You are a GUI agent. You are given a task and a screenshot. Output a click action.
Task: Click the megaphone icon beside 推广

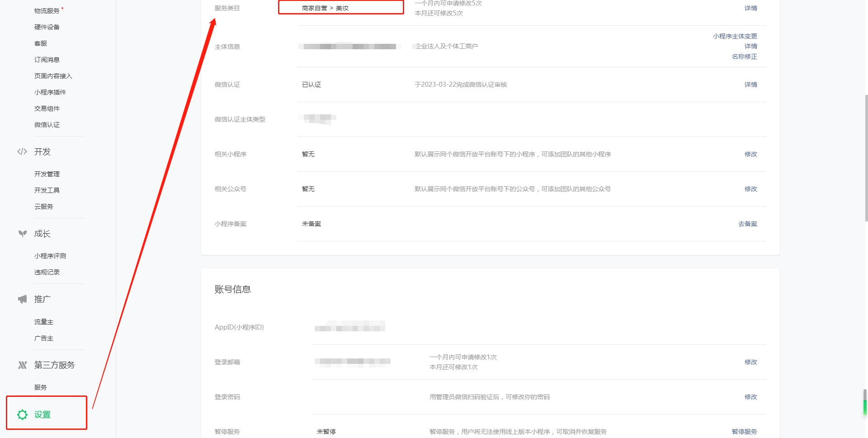click(x=22, y=299)
